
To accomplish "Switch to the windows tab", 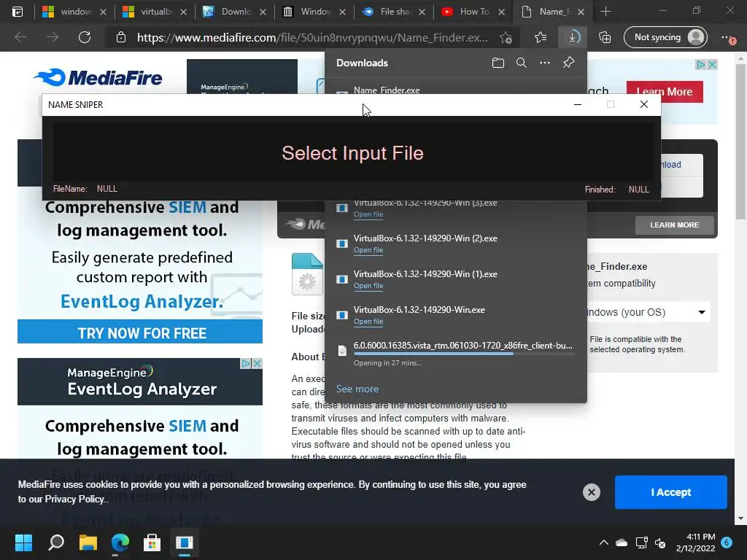I will (75, 12).
